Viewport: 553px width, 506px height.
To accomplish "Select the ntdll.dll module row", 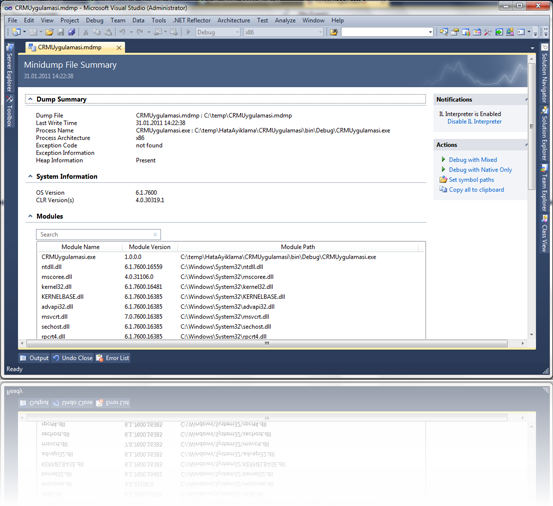I will [231, 267].
